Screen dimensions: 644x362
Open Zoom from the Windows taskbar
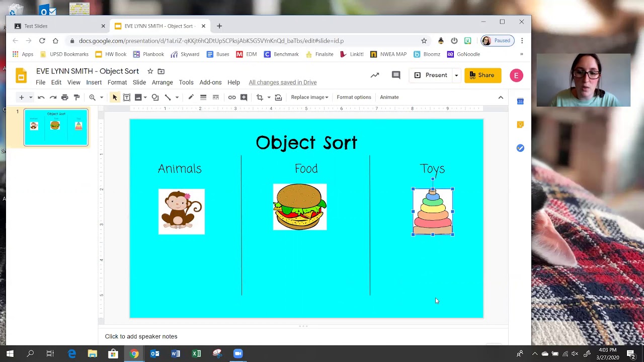[x=237, y=353]
